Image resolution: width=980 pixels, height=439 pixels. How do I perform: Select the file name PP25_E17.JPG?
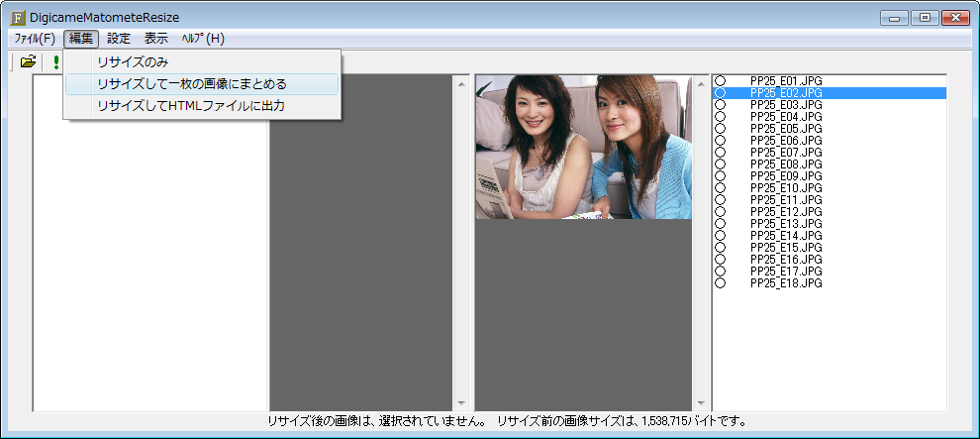786,271
